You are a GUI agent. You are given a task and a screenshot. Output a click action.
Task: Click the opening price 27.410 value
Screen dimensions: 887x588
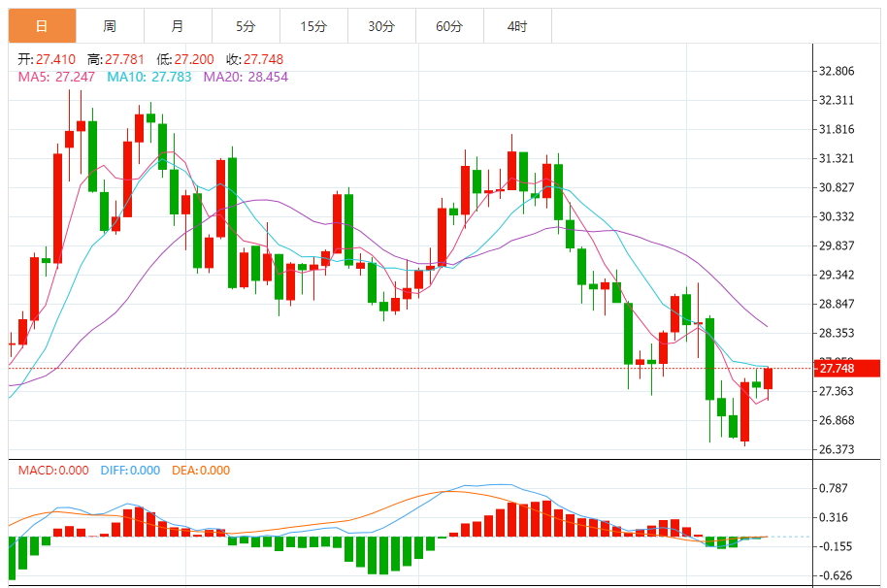(56, 59)
